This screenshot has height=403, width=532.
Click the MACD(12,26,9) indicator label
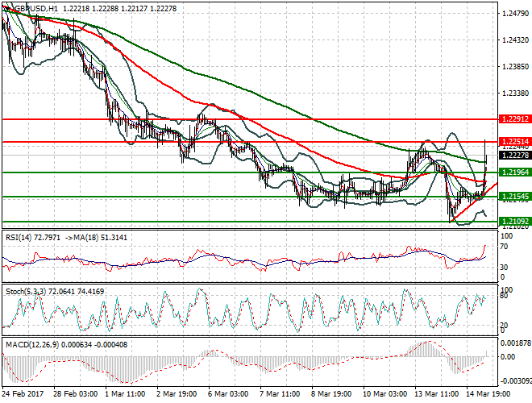pyautogui.click(x=30, y=345)
